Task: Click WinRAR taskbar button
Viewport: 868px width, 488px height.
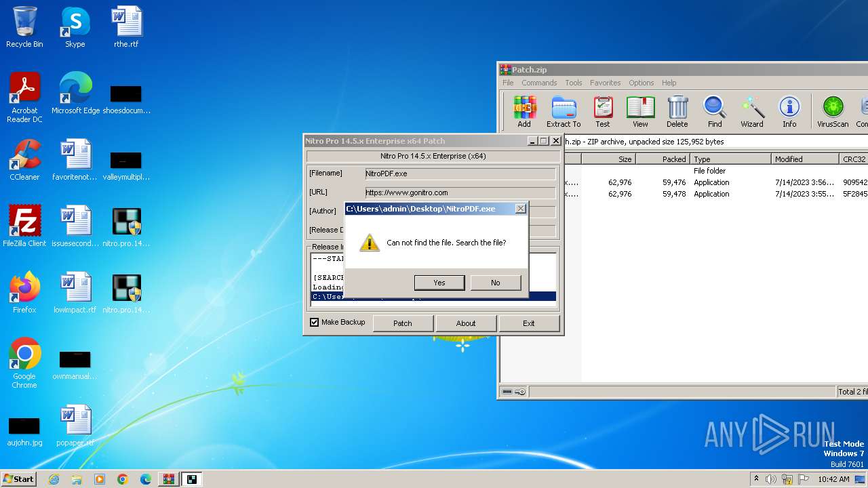Action: (x=169, y=479)
